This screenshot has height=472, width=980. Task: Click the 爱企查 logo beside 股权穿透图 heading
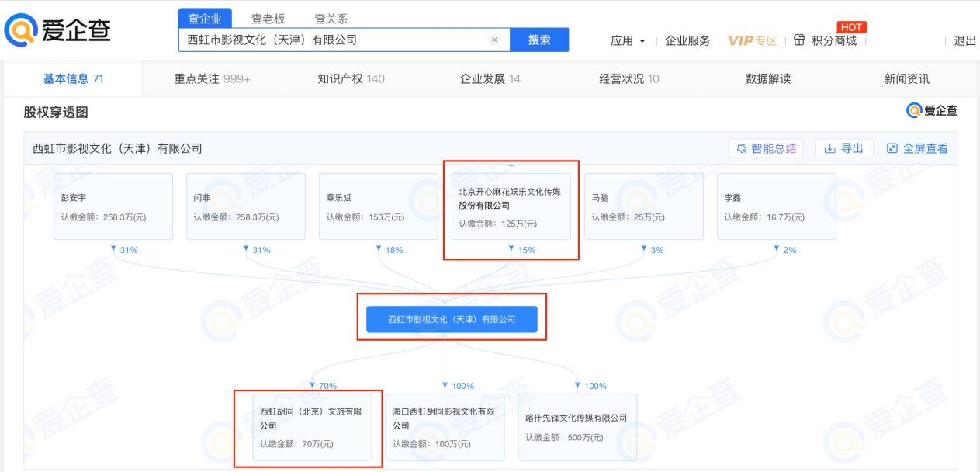point(932,110)
